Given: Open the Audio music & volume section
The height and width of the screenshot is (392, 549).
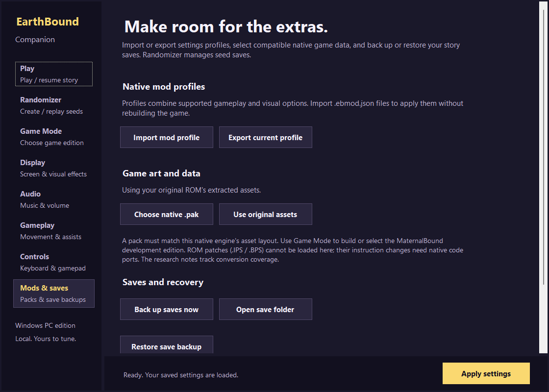Looking at the screenshot, I should (54, 199).
